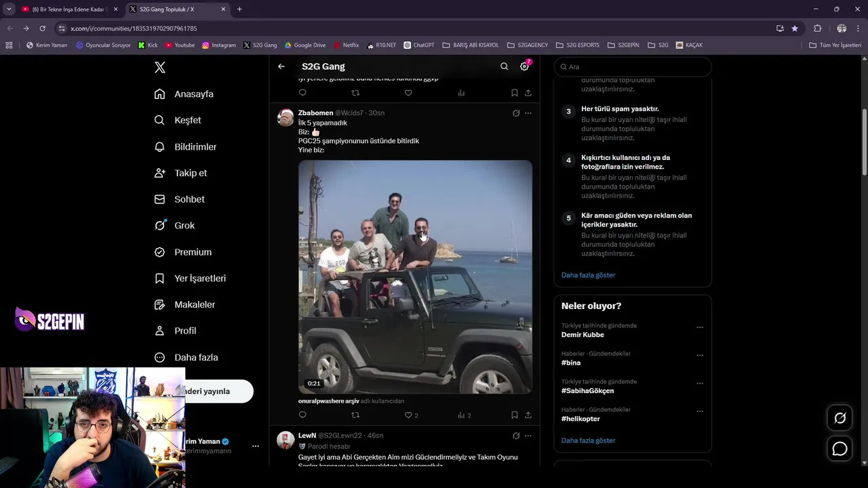Open the #helikopter trending topic
868x488 pixels.
[x=580, y=419]
